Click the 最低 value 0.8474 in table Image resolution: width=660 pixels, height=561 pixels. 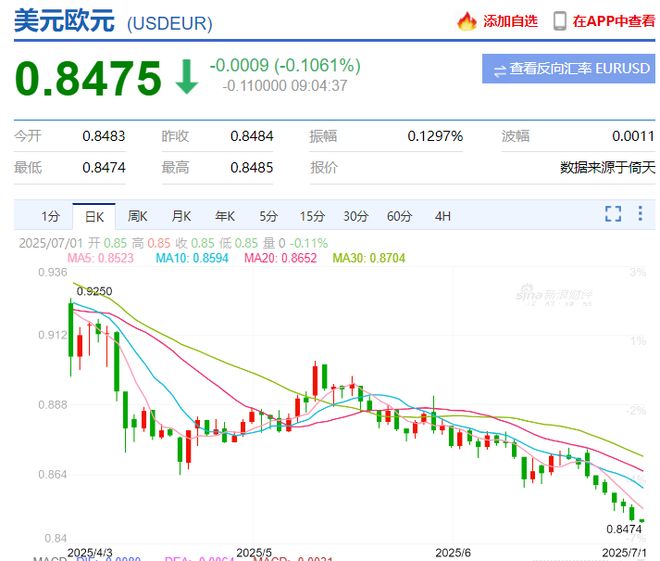point(104,168)
